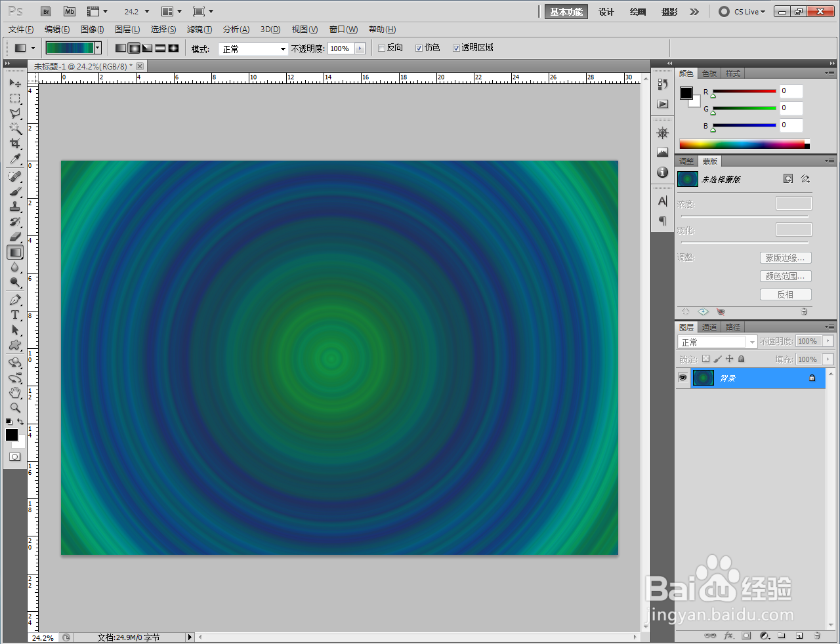
Task: Select the Pen tool
Action: [15, 300]
